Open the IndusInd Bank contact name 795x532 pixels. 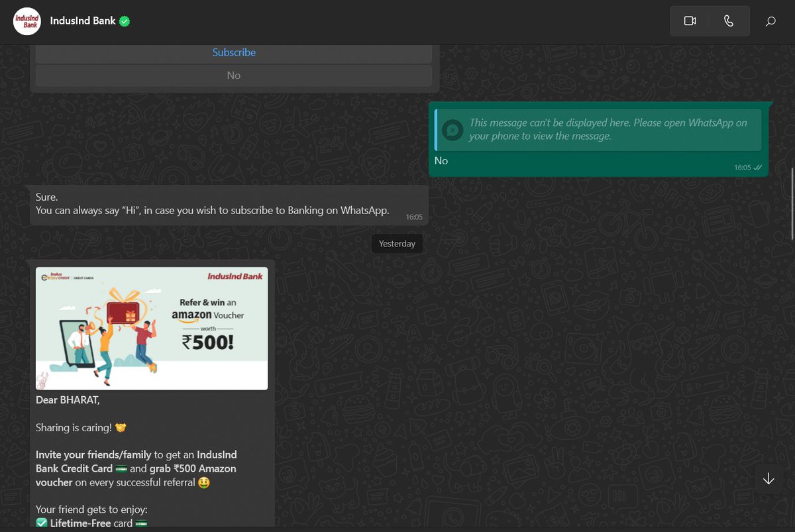pyautogui.click(x=83, y=21)
